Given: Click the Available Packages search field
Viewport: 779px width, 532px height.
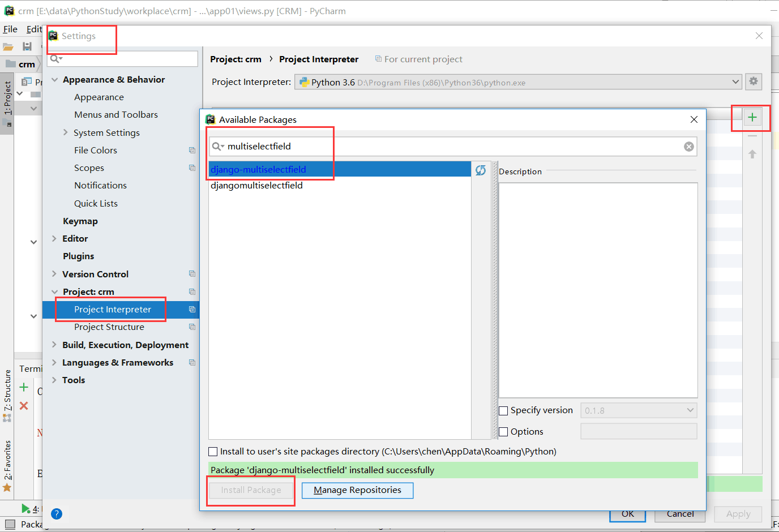Looking at the screenshot, I should (453, 147).
